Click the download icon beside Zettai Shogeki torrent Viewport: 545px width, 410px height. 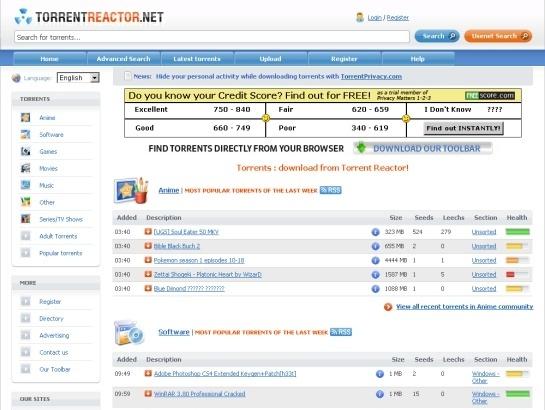148,274
